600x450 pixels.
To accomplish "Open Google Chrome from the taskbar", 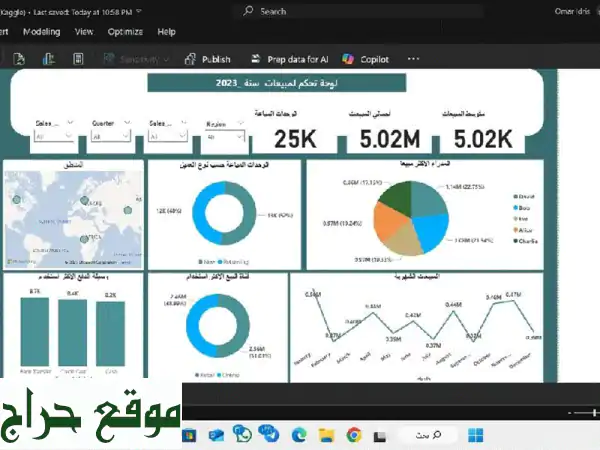I will click(x=352, y=435).
